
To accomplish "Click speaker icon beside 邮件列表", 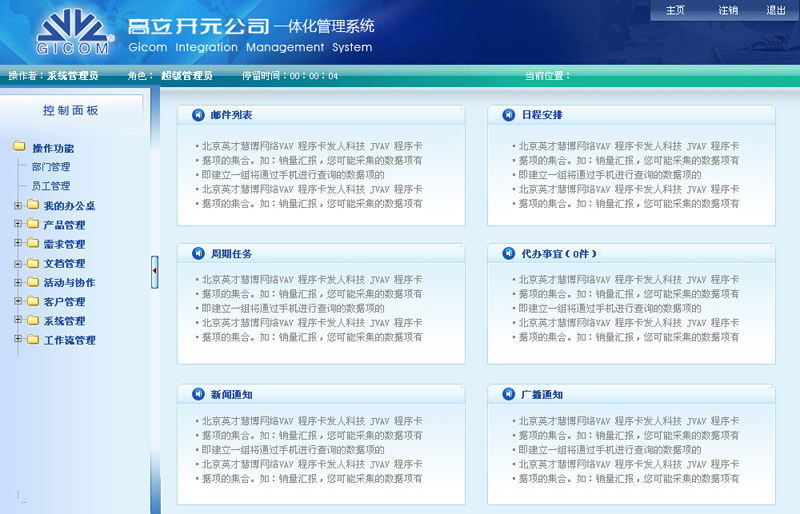I will pyautogui.click(x=198, y=115).
